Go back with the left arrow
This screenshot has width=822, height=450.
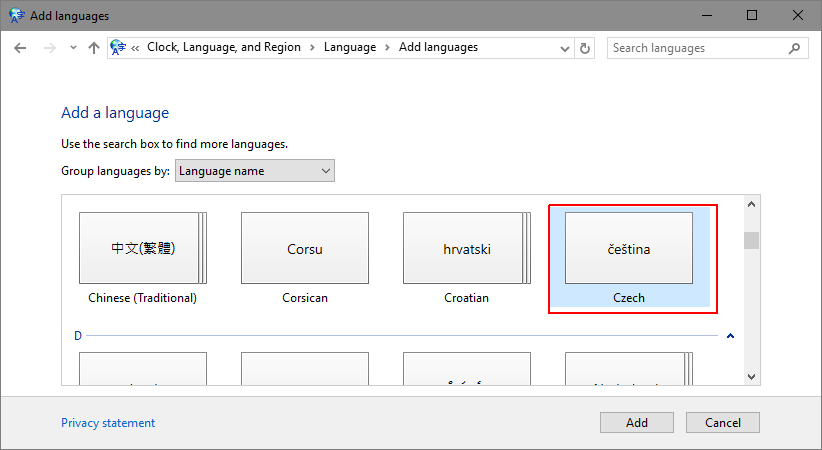20,48
